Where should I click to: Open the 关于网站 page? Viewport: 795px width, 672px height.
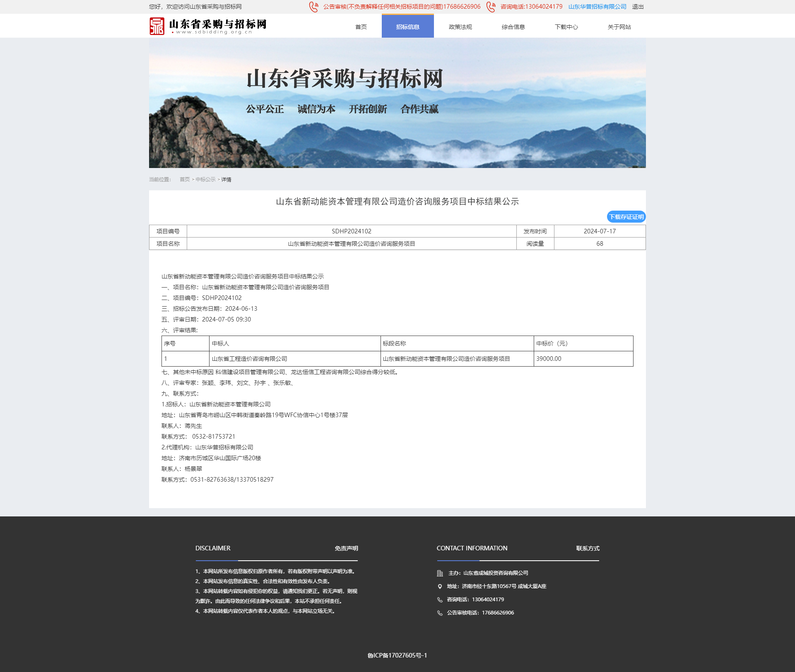click(x=619, y=26)
